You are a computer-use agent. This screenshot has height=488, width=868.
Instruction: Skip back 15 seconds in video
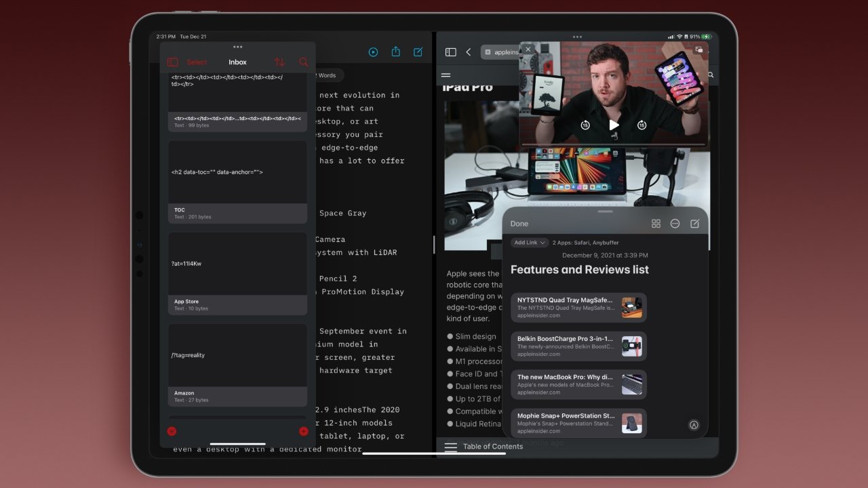click(x=585, y=125)
